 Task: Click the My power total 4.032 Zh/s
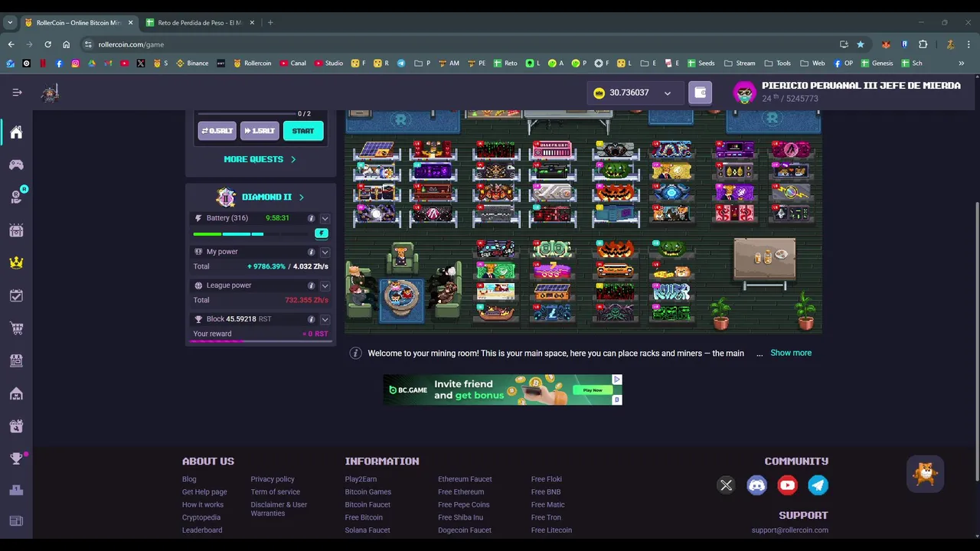[311, 266]
